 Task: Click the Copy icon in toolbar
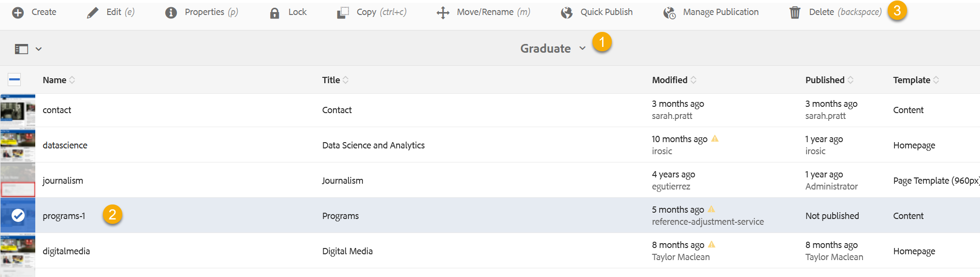pyautogui.click(x=343, y=13)
